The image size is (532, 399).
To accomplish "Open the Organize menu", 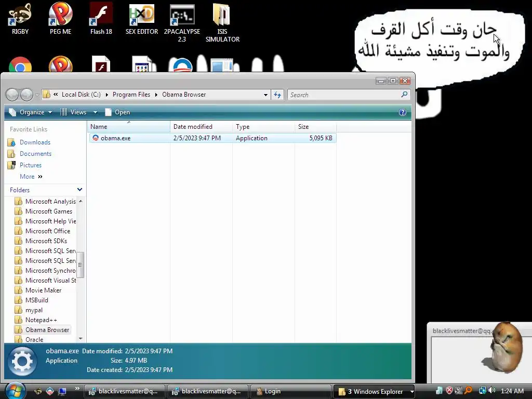I will [x=31, y=112].
